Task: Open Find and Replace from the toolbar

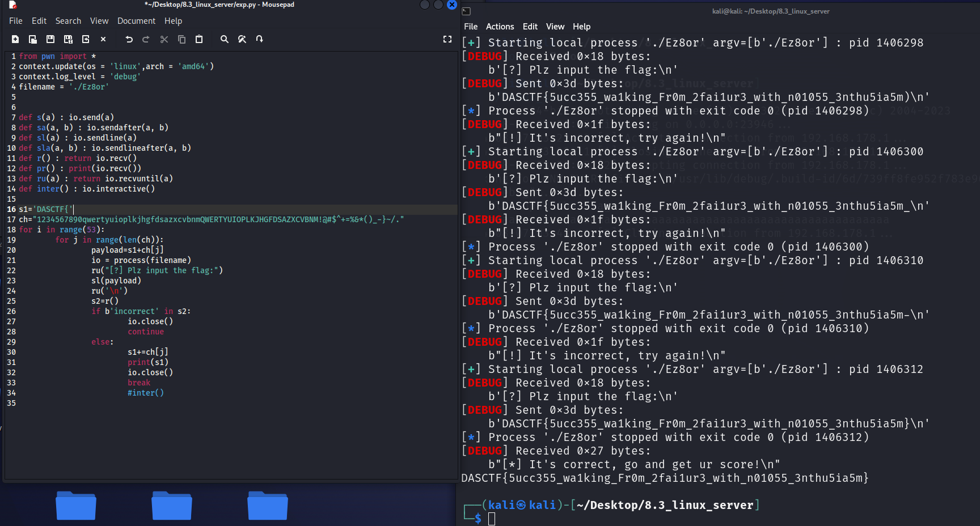Action: point(242,39)
